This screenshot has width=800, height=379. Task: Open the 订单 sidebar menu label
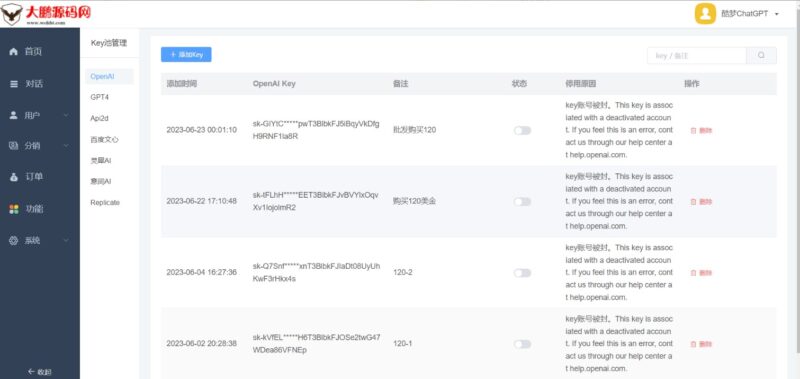tap(34, 177)
